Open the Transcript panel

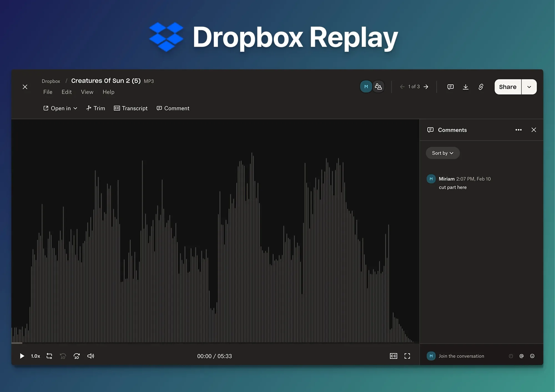point(131,108)
